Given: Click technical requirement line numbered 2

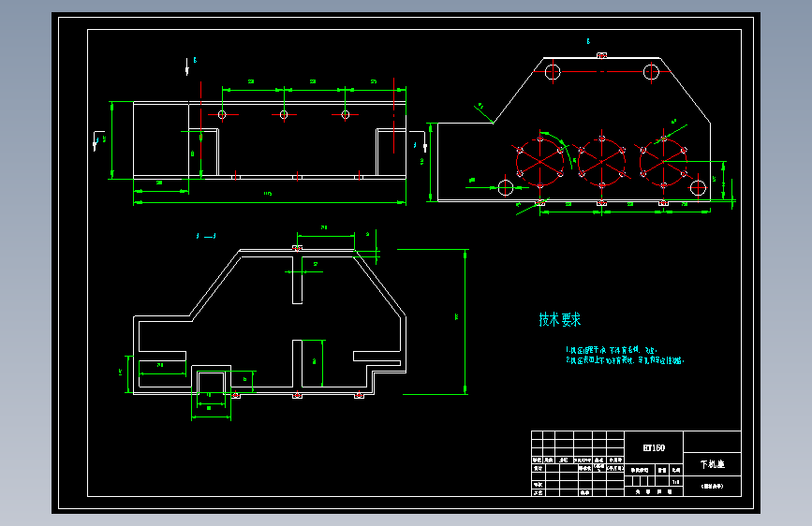Looking at the screenshot, I should tap(625, 360).
